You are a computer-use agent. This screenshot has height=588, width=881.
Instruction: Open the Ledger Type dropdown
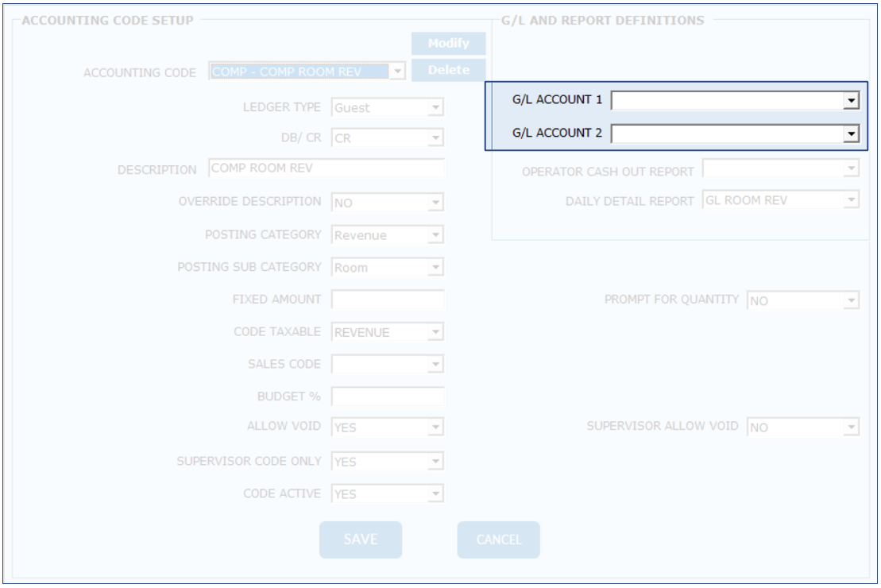pos(435,107)
